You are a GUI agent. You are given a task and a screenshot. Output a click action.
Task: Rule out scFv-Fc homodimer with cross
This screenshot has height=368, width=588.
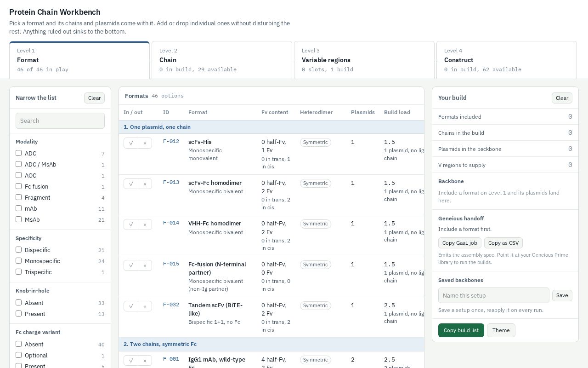click(145, 184)
